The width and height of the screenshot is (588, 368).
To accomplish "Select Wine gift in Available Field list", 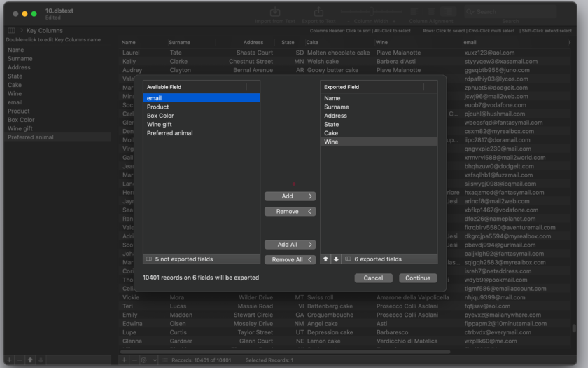I will [202, 124].
